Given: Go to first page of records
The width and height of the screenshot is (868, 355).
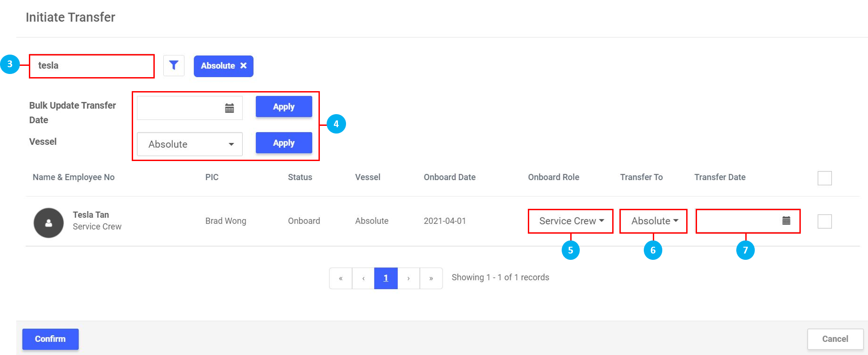Looking at the screenshot, I should click(341, 278).
